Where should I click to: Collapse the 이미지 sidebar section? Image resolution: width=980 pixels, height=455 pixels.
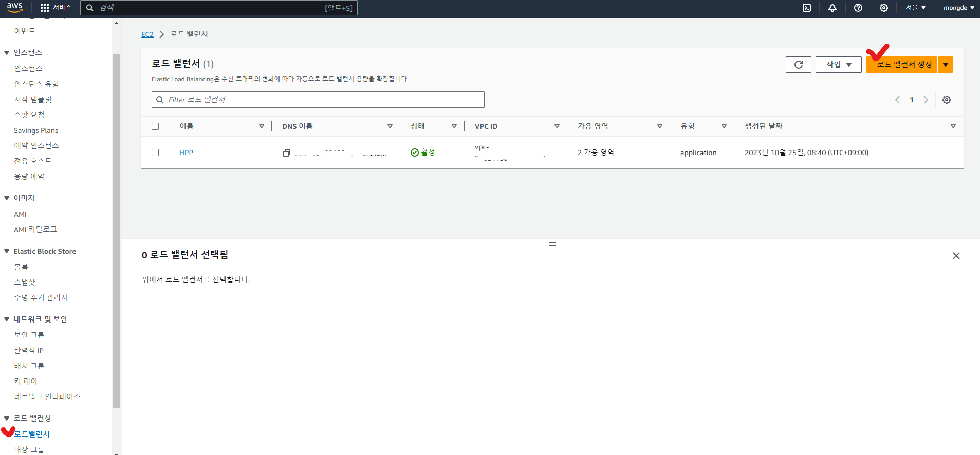click(x=7, y=198)
